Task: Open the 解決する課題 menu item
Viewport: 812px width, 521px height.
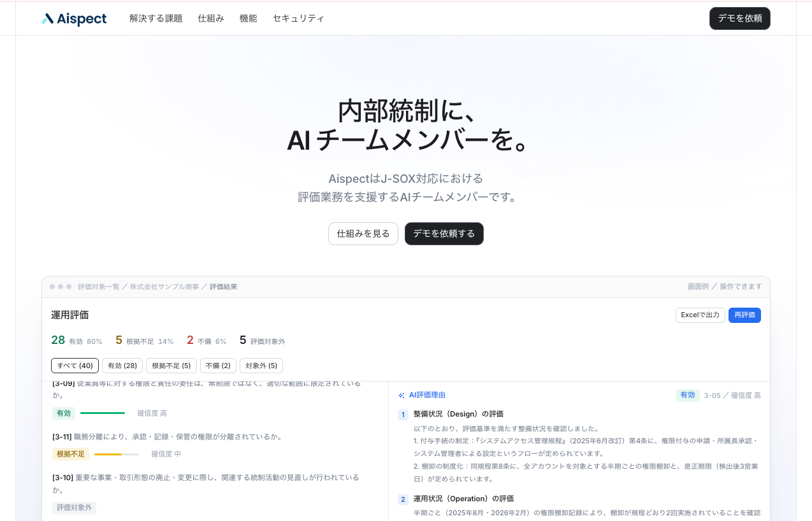Action: pyautogui.click(x=156, y=18)
